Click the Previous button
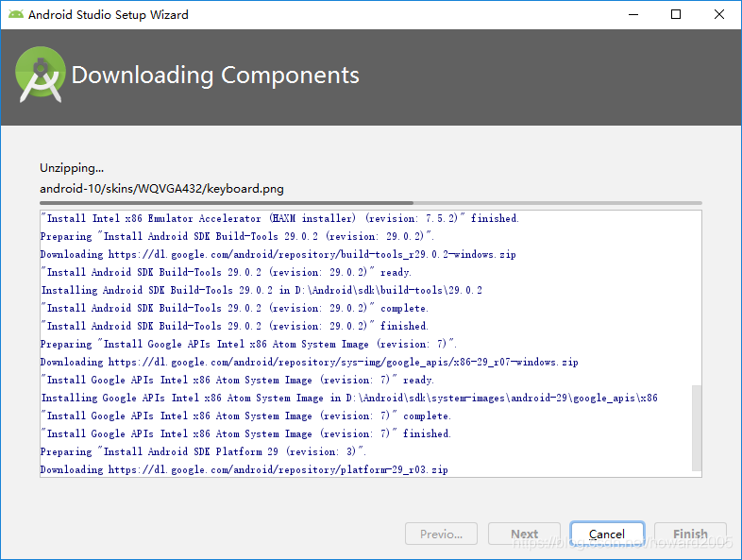The image size is (742, 560). [441, 534]
